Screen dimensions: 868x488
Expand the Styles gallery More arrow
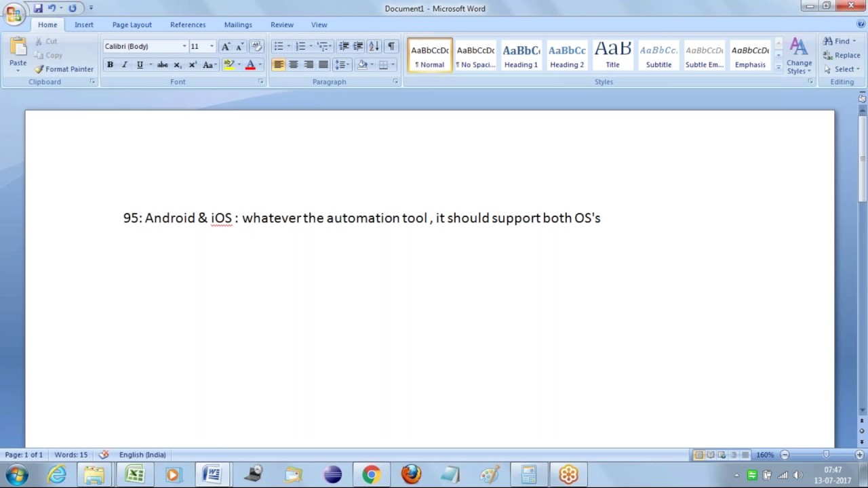(778, 68)
